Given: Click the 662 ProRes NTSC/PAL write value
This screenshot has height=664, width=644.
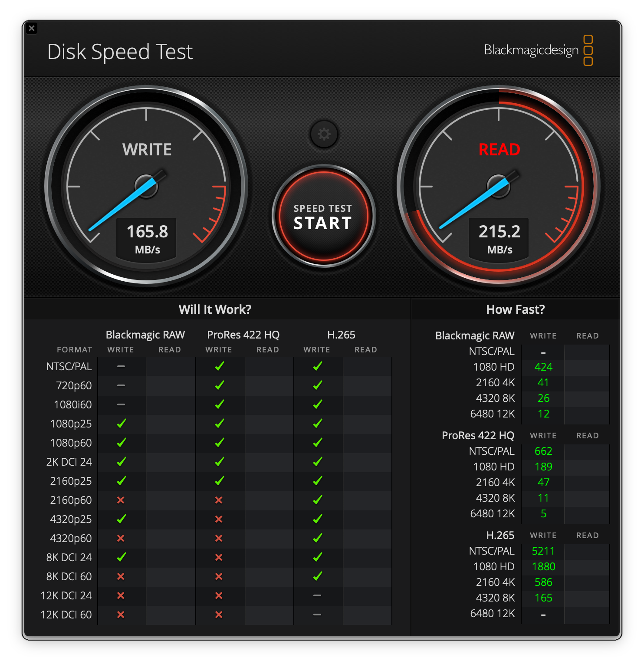Looking at the screenshot, I should [543, 451].
